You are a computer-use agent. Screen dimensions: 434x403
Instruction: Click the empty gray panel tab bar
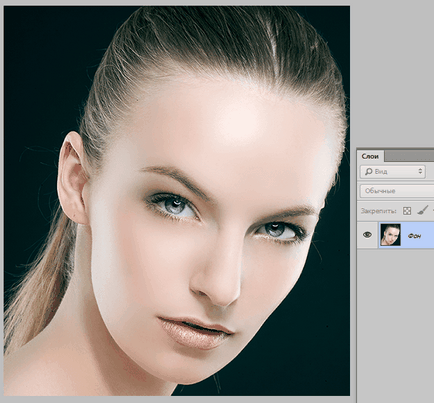409,156
